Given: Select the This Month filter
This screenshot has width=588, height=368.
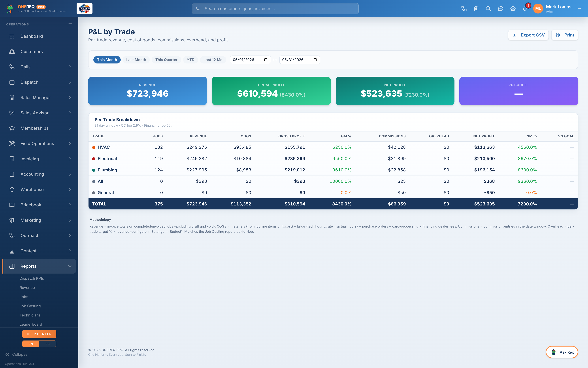Looking at the screenshot, I should pos(107,60).
